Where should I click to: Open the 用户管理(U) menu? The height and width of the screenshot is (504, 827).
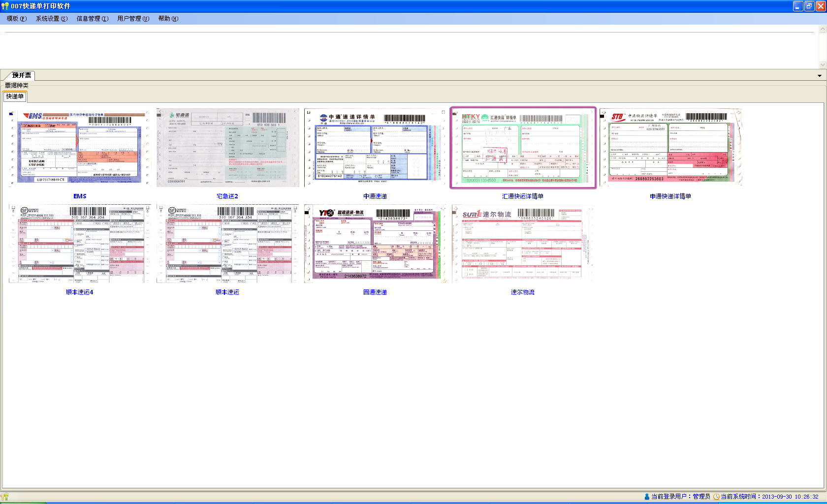(133, 19)
